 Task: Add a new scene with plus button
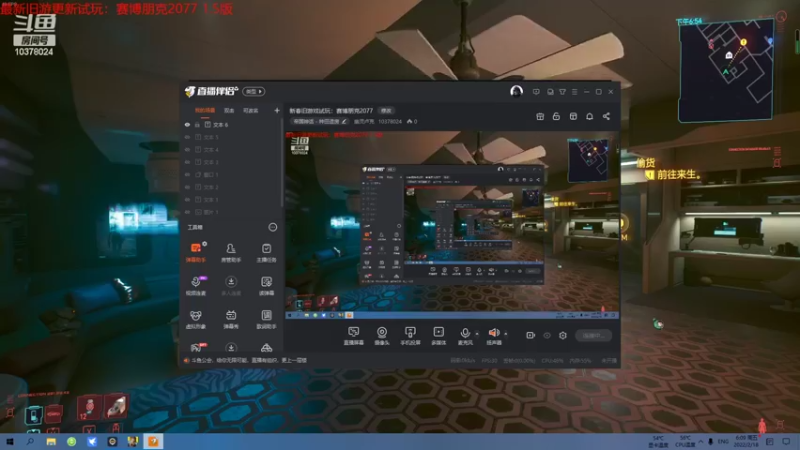[277, 110]
